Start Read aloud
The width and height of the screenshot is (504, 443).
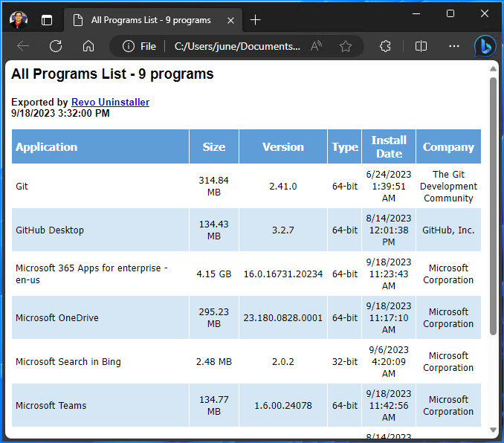pos(316,46)
